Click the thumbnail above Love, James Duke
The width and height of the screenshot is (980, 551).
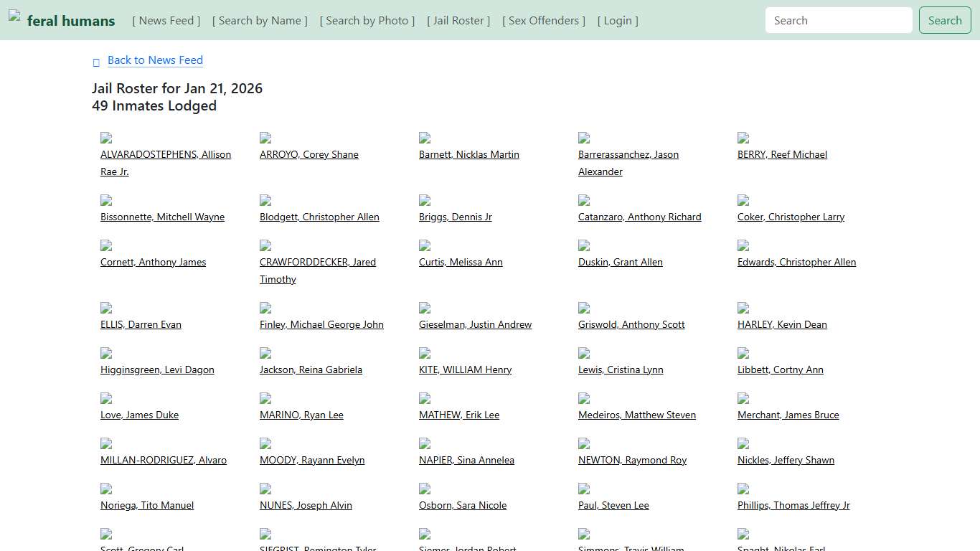tap(106, 398)
